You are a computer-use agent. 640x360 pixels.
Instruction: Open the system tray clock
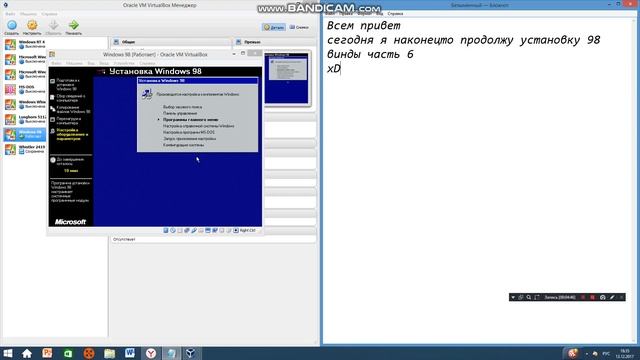point(624,353)
